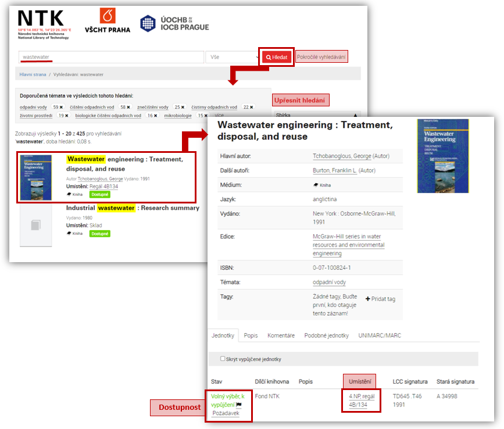Select the čistírny odpadních vod topic
This screenshot has height=429, width=504.
[214, 107]
